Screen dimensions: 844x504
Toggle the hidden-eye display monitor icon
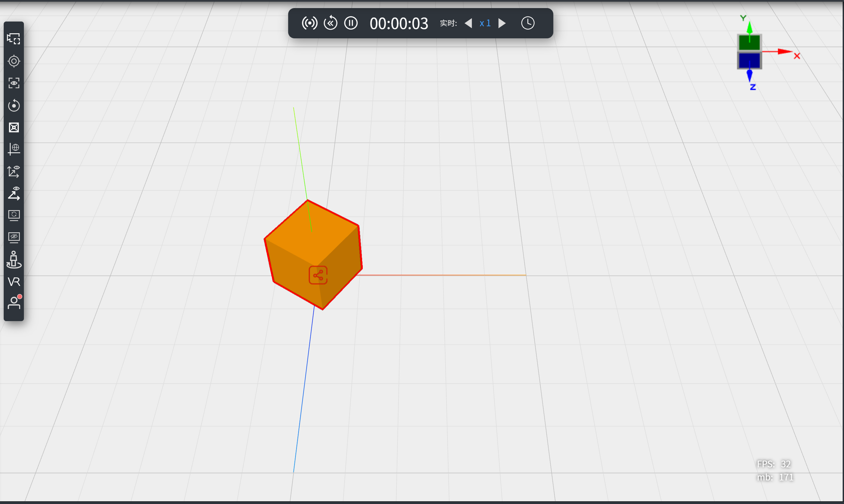click(x=13, y=237)
